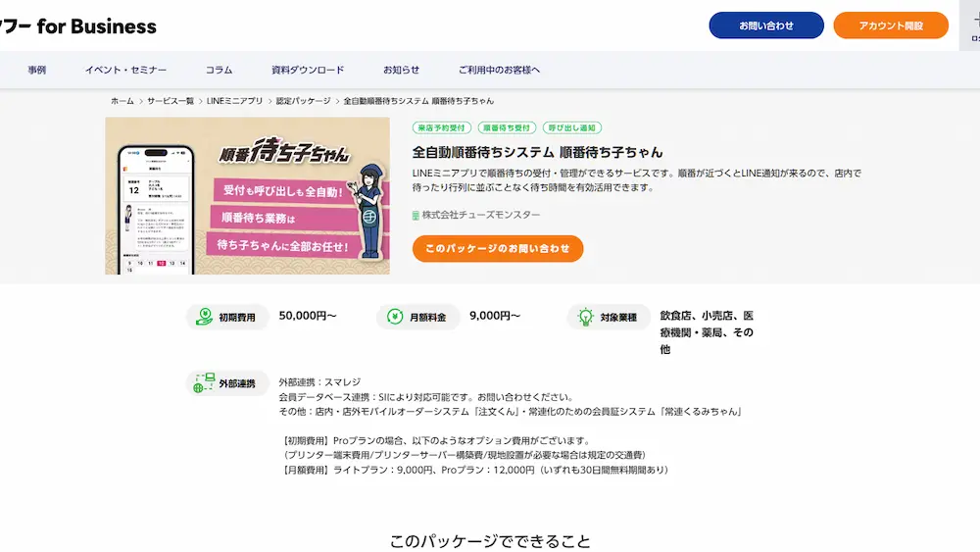980x552 pixels.
Task: Click the external integration icon beside 外部連携
Action: pyautogui.click(x=204, y=382)
